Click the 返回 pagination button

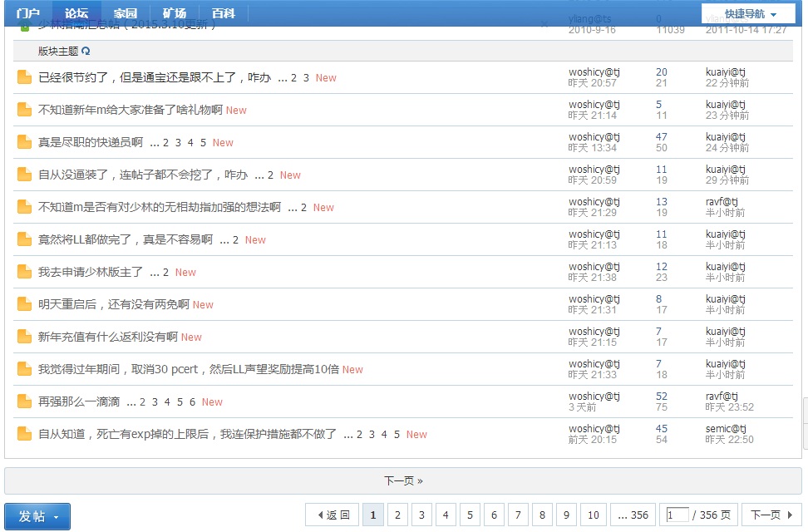pyautogui.click(x=333, y=515)
